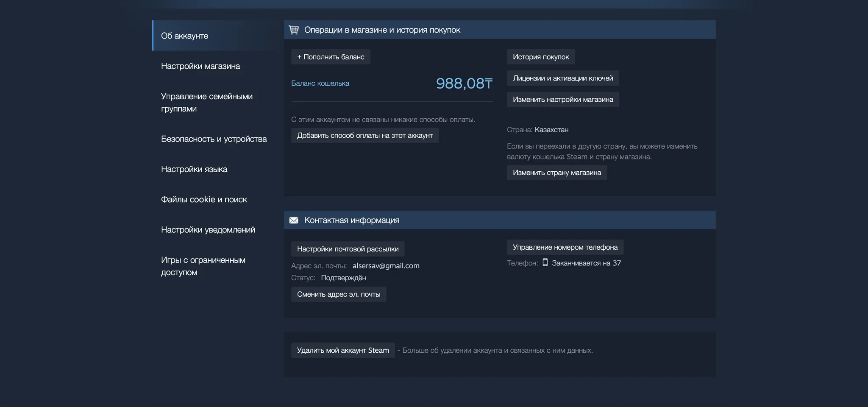Open Управление семейными группами
868x407 pixels.
(x=207, y=102)
